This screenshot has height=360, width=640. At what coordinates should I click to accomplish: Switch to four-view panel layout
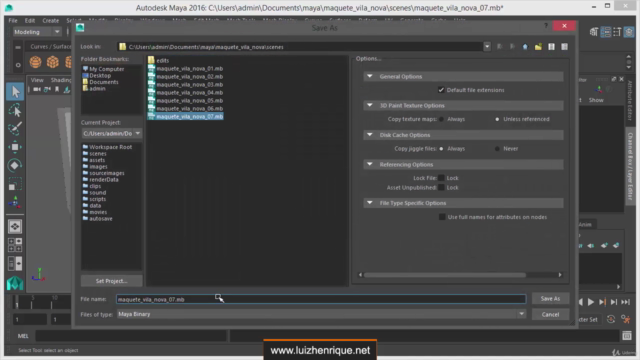click(x=15, y=245)
